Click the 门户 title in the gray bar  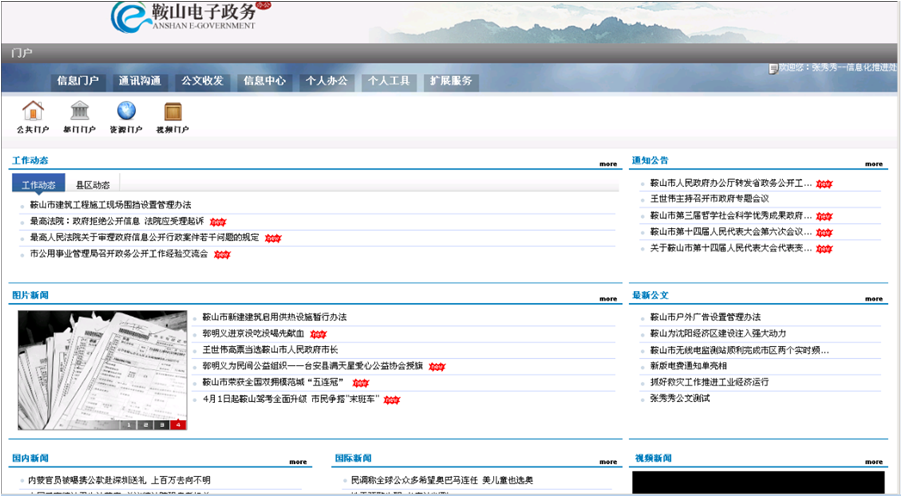pyautogui.click(x=21, y=53)
